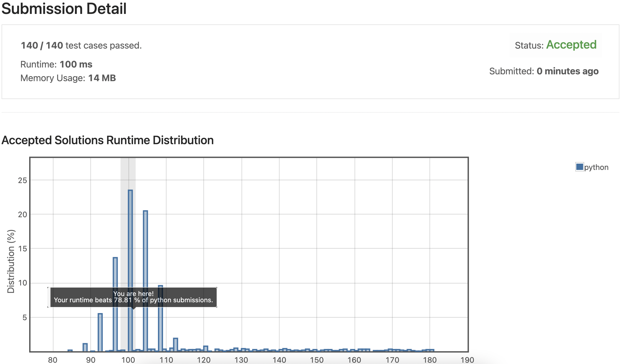Viewport: 621px width, 364px height.
Task: Click the 190 x-axis tick label
Action: 467,360
